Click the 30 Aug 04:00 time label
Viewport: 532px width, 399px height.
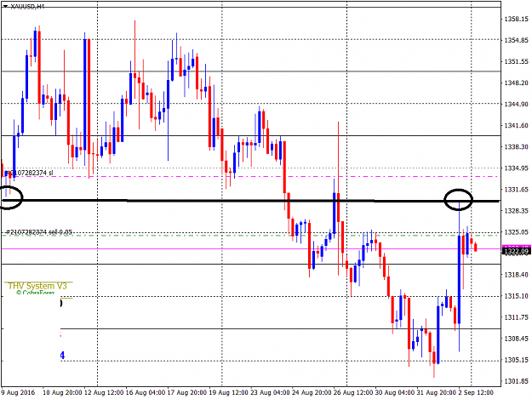click(395, 392)
